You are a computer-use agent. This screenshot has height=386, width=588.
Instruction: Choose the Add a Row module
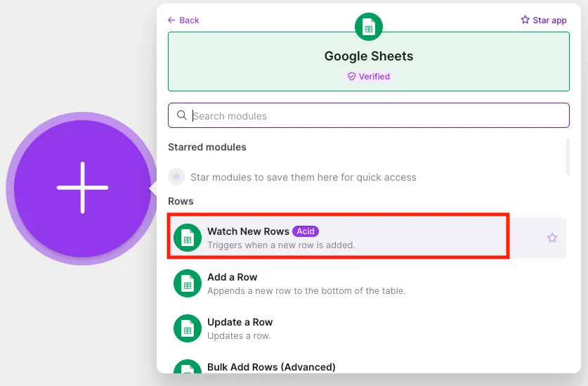point(367,283)
